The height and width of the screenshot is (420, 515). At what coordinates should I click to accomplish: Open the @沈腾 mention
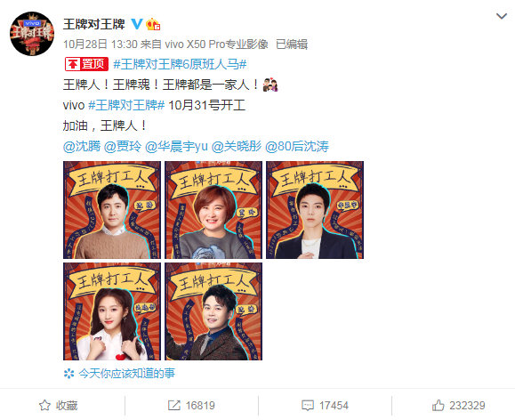click(x=82, y=146)
